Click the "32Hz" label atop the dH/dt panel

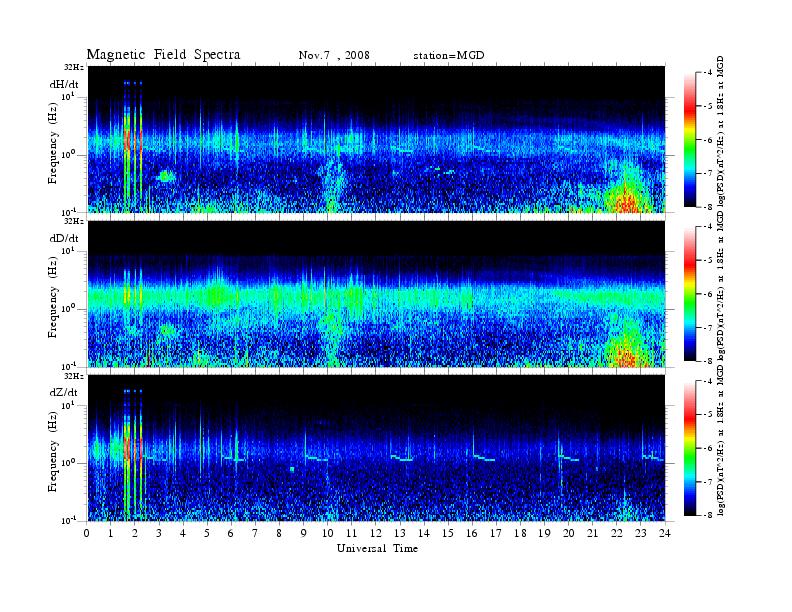click(74, 67)
